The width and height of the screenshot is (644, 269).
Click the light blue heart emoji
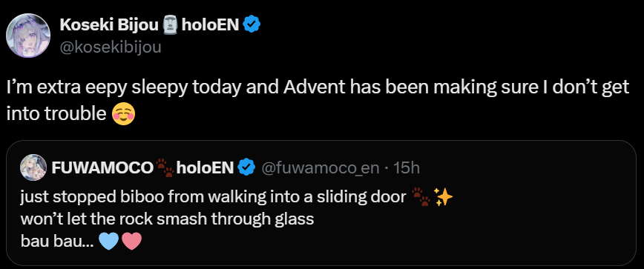coord(109,242)
